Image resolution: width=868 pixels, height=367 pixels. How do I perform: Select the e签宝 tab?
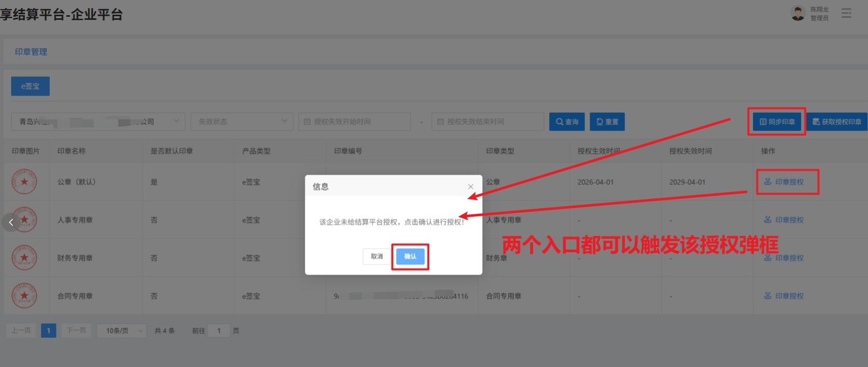pyautogui.click(x=30, y=86)
